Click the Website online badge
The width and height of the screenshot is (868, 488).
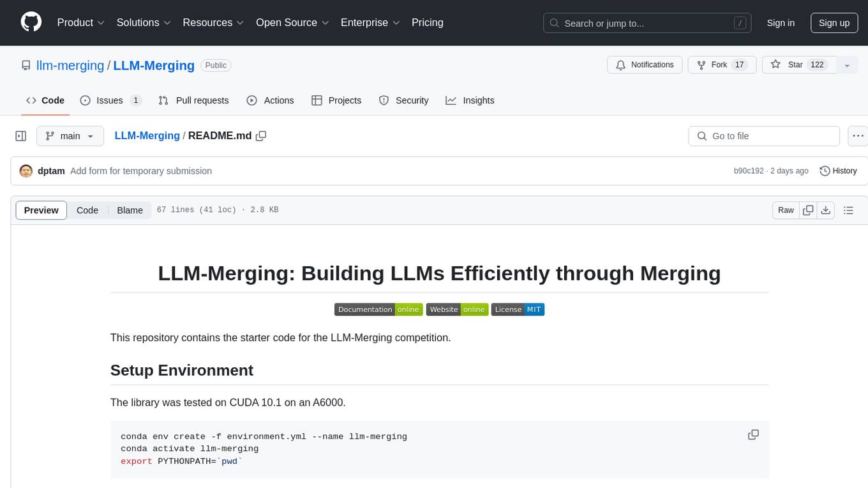point(457,310)
